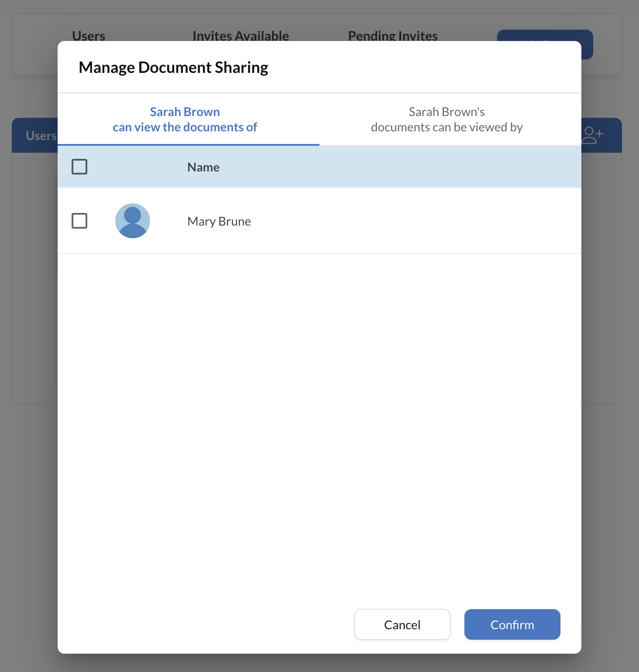This screenshot has height=672, width=639.
Task: Switch to the 'Sarah Brown's documents can be viewed by' tab
Action: pos(447,119)
